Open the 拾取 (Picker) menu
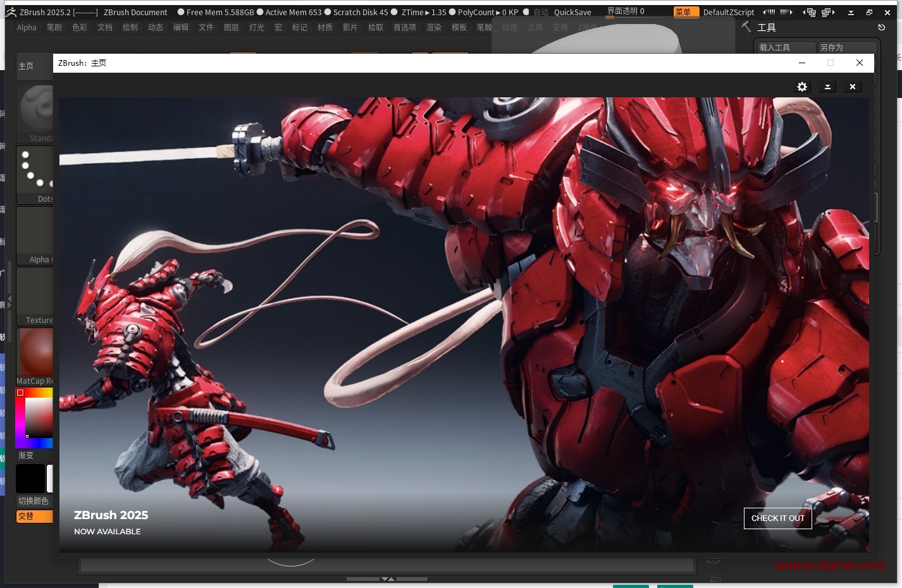Image resolution: width=902 pixels, height=588 pixels. 375,27
